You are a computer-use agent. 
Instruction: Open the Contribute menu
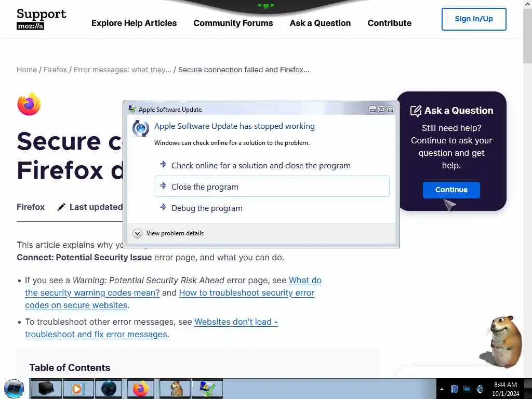(x=390, y=23)
